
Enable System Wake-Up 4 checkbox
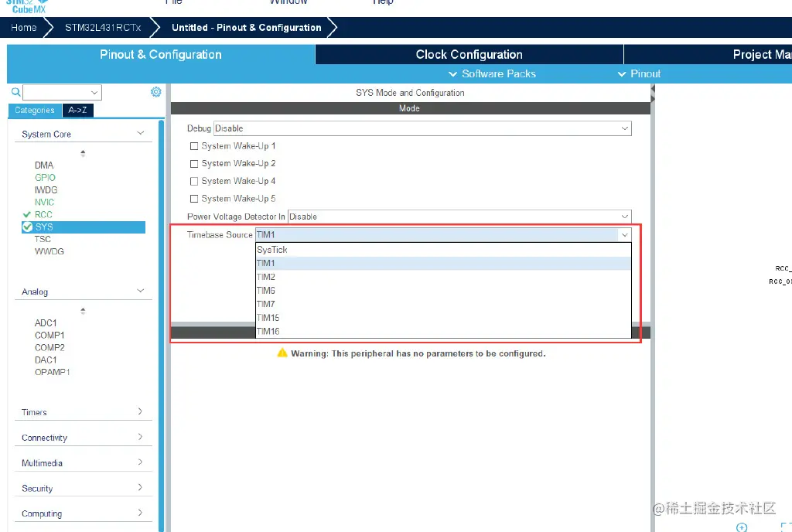[193, 181]
